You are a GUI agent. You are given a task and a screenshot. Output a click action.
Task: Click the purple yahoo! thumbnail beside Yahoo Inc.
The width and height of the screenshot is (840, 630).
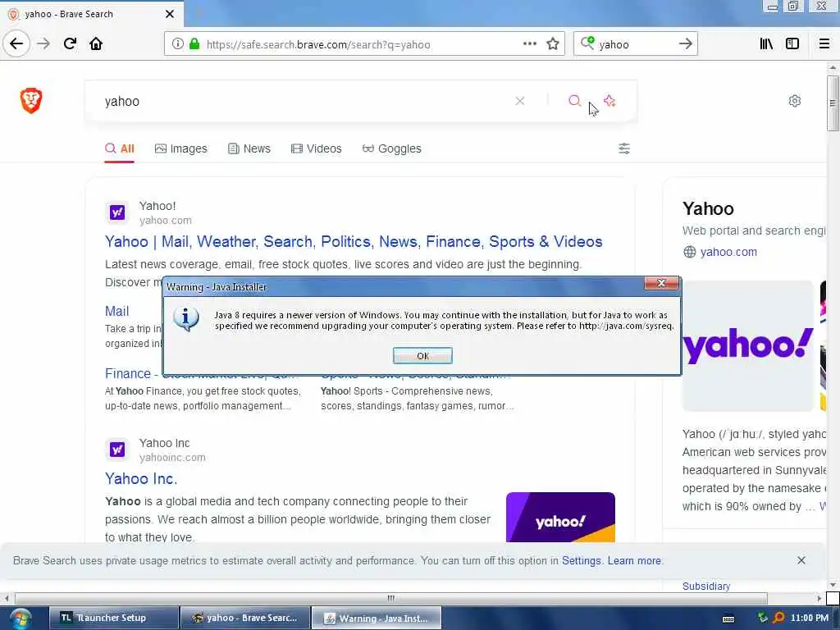pyautogui.click(x=560, y=518)
